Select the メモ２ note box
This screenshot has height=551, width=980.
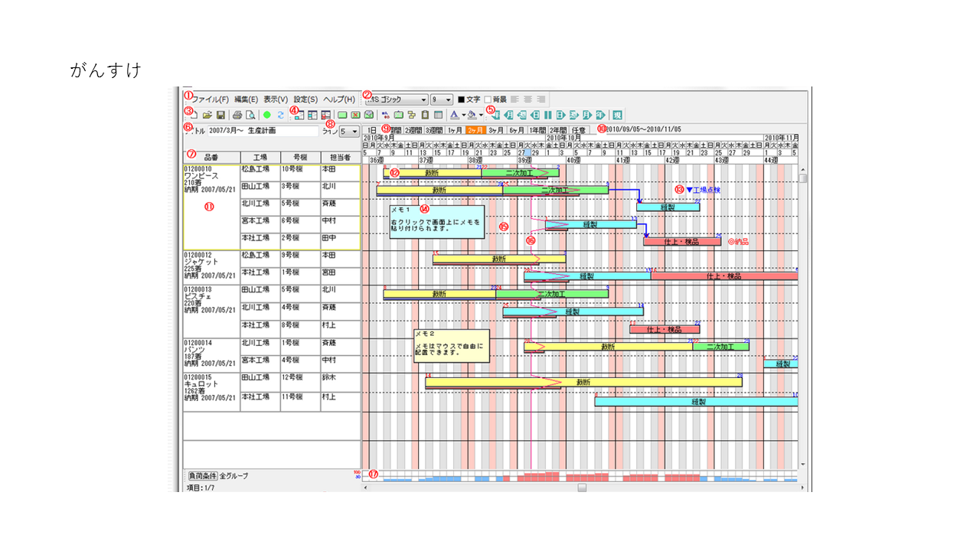click(450, 346)
